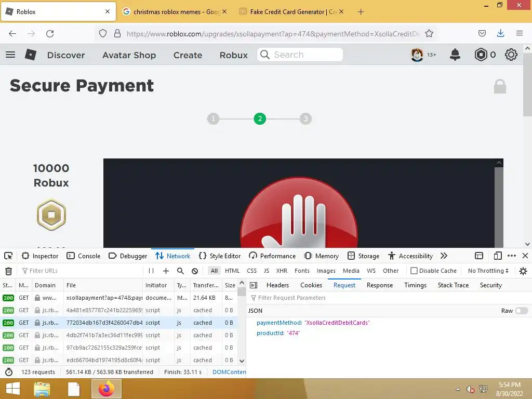532x399 pixels.
Task: Collapse the request details pane
Action: coord(254,285)
